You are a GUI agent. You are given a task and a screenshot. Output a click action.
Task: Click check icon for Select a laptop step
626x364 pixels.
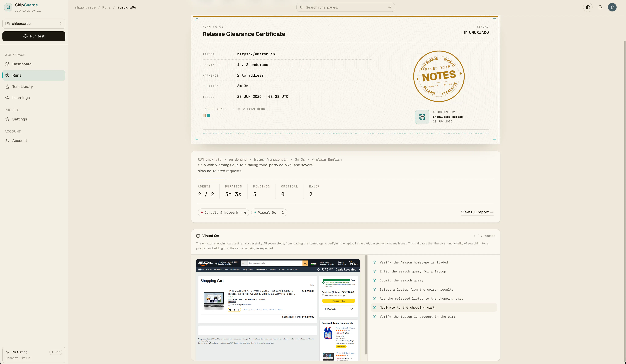click(374, 289)
